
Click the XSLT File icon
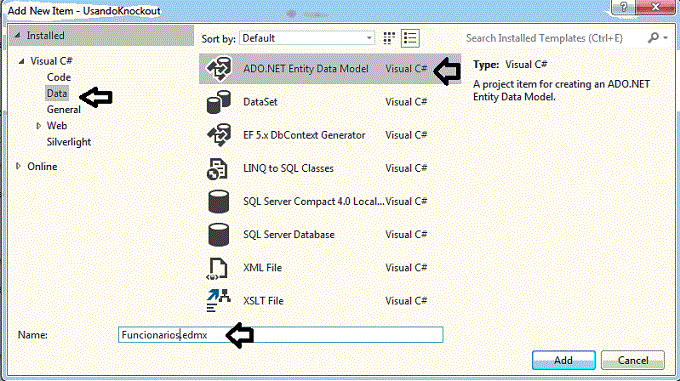[218, 301]
